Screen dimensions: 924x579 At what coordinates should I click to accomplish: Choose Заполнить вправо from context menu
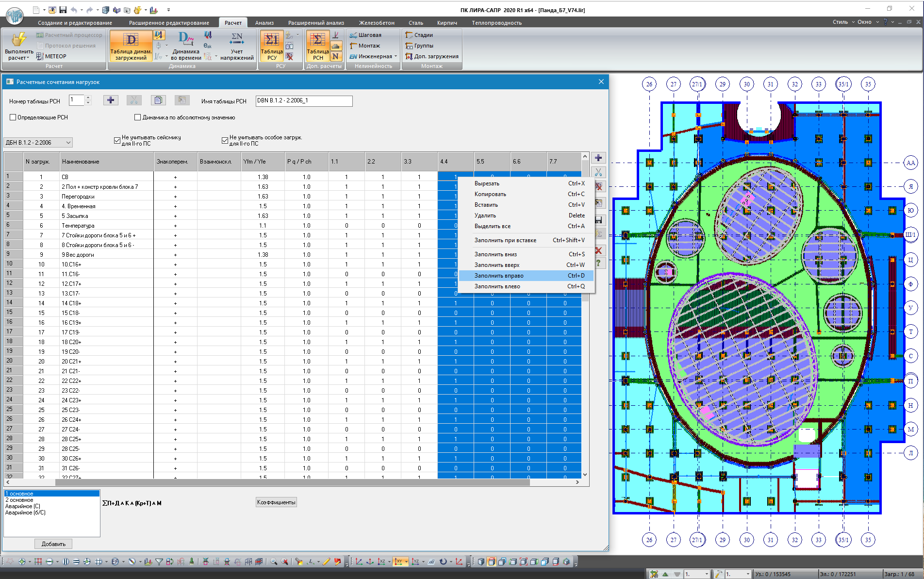click(499, 276)
